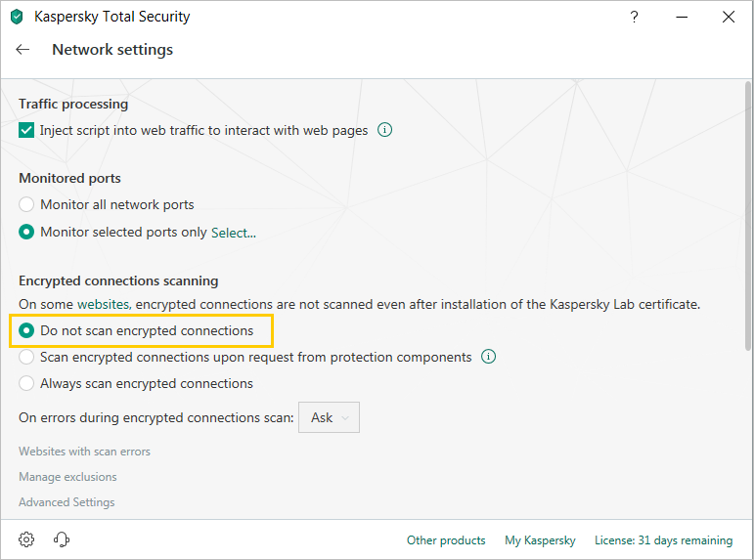Open Settings via the gear icon
Image resolution: width=754 pixels, height=560 pixels.
[x=26, y=539]
